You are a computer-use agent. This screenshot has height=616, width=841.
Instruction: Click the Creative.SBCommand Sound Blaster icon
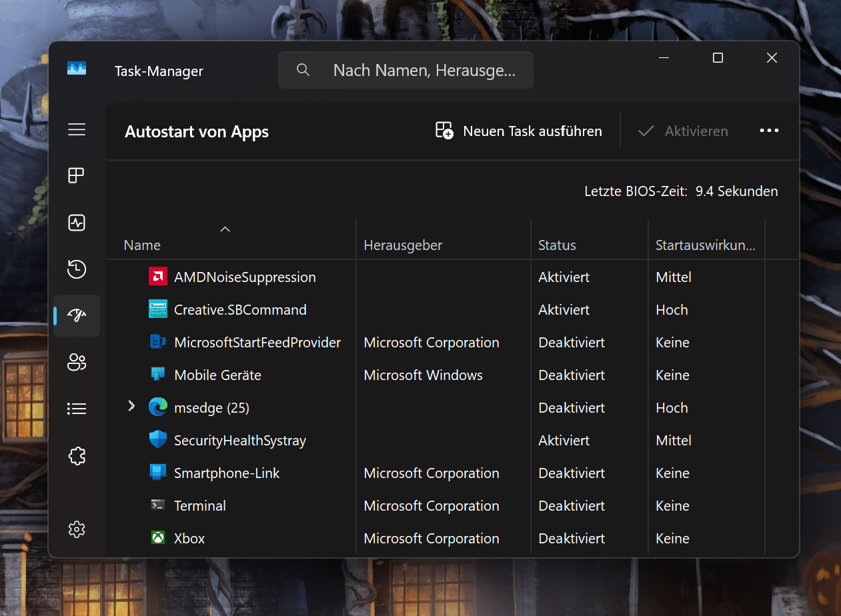pyautogui.click(x=158, y=309)
